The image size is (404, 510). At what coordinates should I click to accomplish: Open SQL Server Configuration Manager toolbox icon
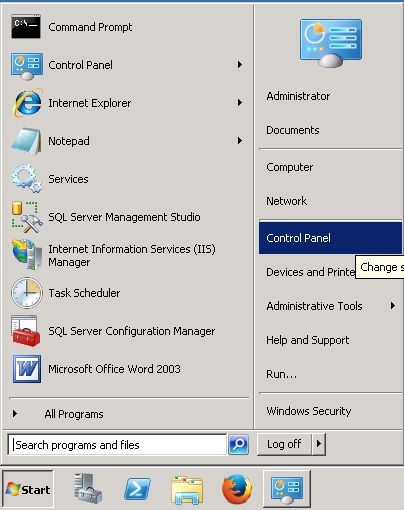point(26,331)
